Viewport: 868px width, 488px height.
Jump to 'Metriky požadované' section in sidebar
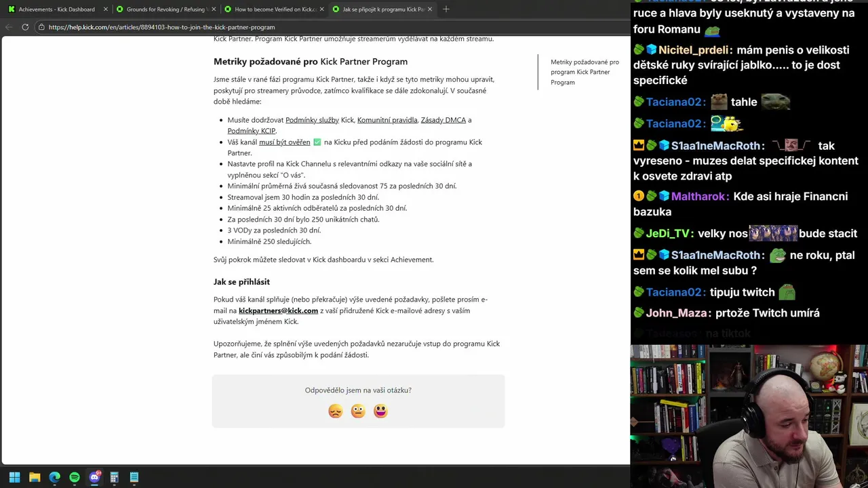(x=585, y=72)
